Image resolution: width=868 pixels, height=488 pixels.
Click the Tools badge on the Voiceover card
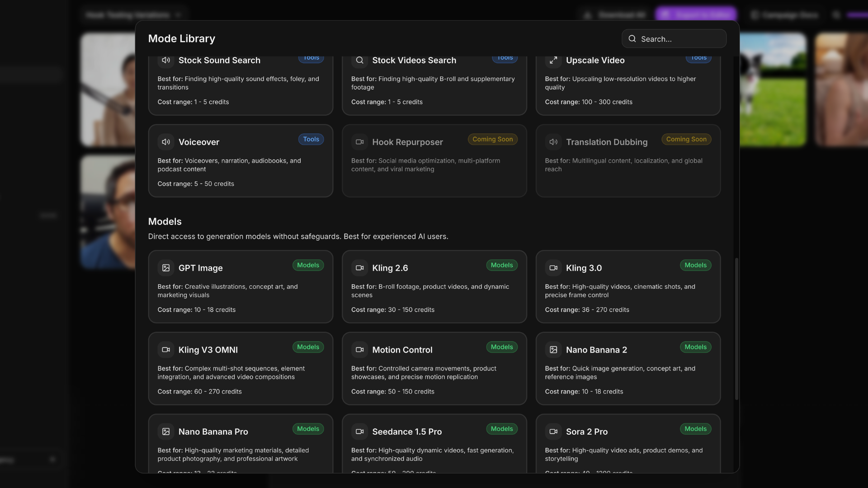tap(311, 139)
